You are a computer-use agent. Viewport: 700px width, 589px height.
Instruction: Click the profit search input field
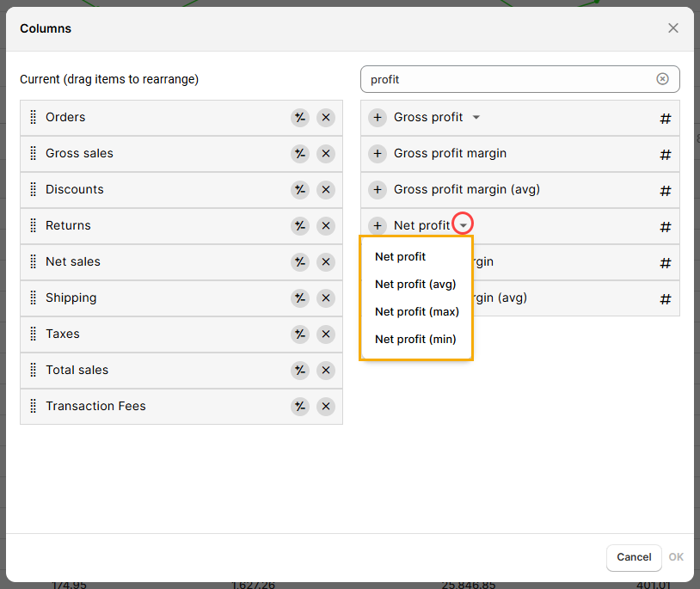coord(507,79)
